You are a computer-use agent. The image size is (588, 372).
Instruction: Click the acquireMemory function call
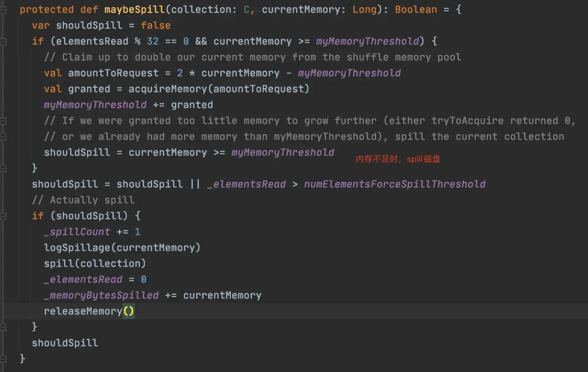(x=167, y=89)
